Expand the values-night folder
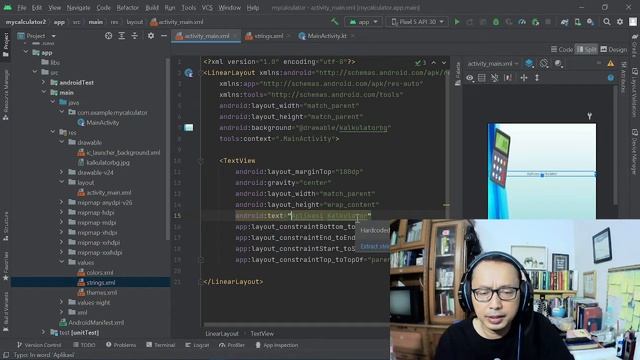Viewport: 640px width, 360px height. (62, 302)
